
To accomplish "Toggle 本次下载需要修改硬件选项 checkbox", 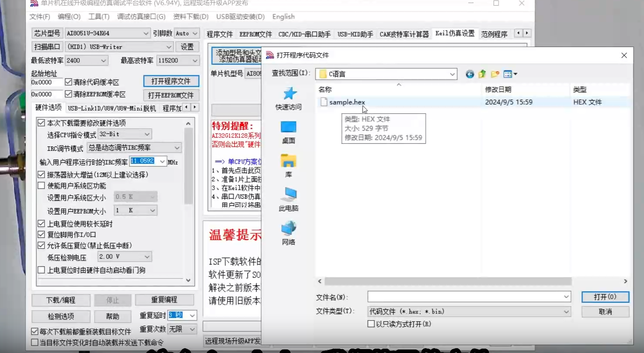I will (41, 123).
